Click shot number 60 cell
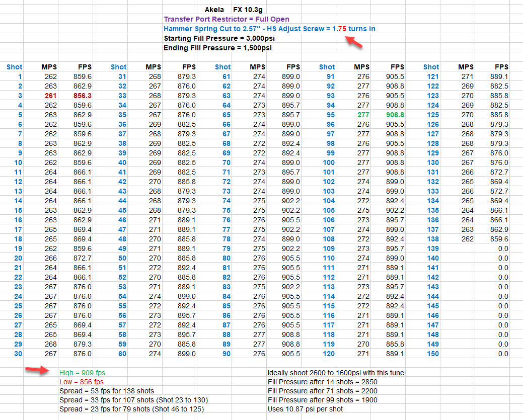Screen dimensions: 523x420 pyautogui.click(x=122, y=354)
